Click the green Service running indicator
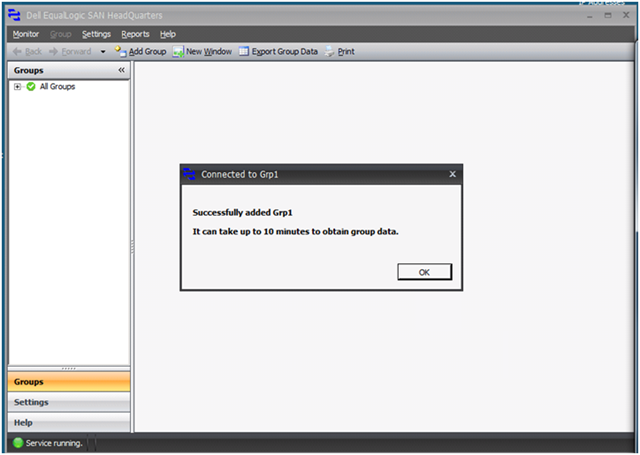The width and height of the screenshot is (640, 455). tap(18, 443)
